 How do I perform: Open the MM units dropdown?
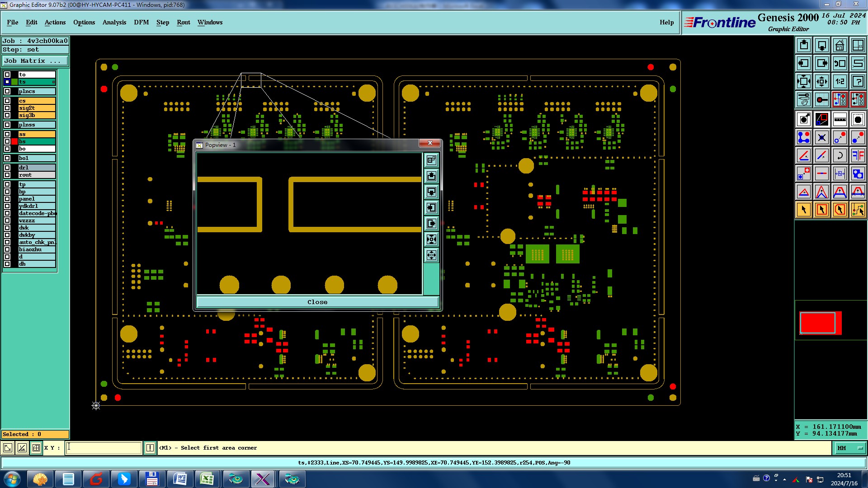click(849, 448)
